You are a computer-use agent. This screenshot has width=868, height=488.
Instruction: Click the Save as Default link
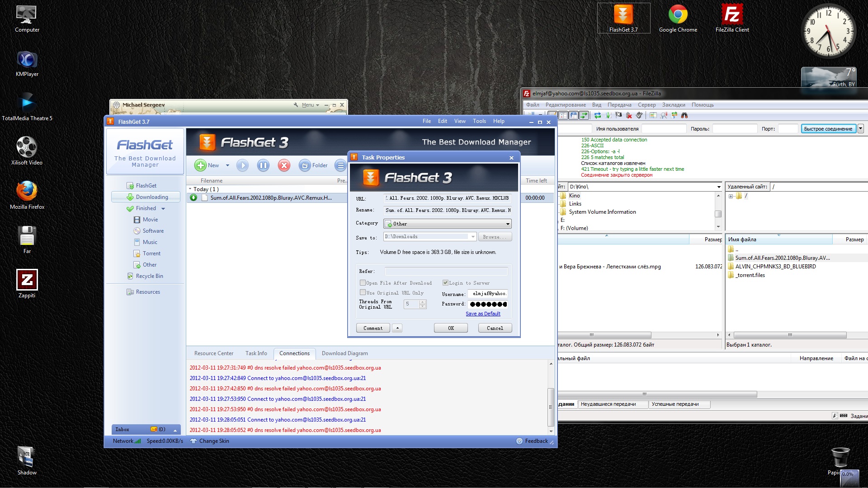click(483, 314)
